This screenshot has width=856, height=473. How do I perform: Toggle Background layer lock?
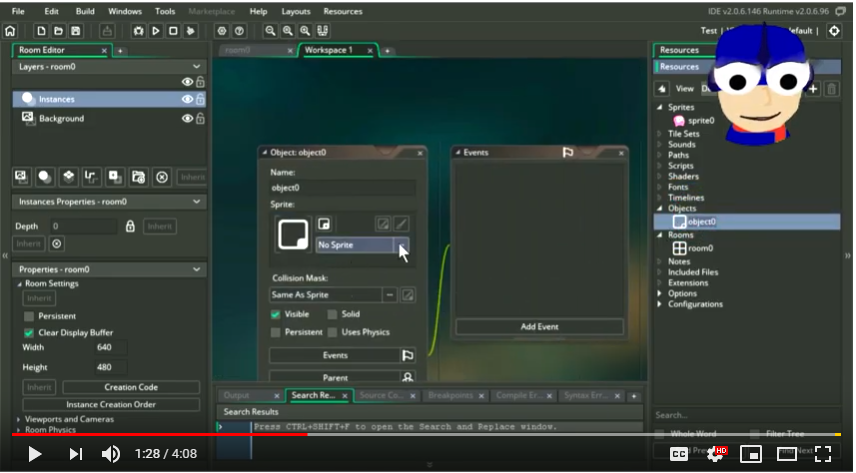click(x=200, y=119)
